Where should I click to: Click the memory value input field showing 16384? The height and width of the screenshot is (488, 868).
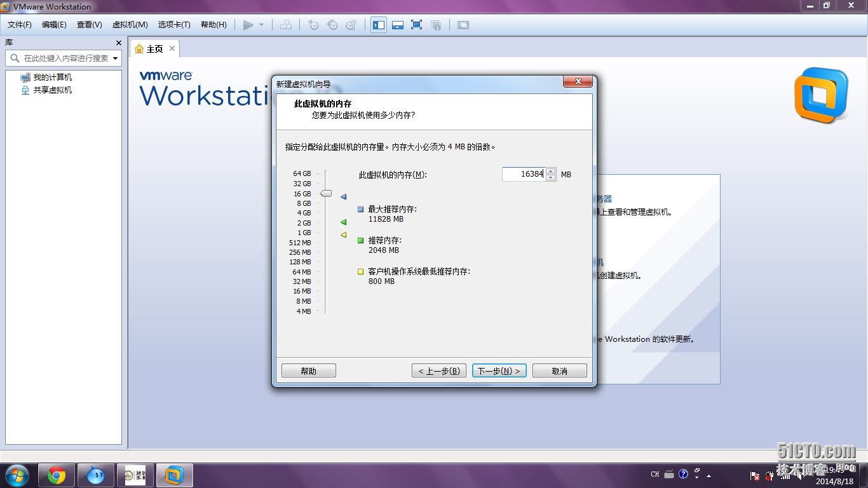(x=524, y=174)
